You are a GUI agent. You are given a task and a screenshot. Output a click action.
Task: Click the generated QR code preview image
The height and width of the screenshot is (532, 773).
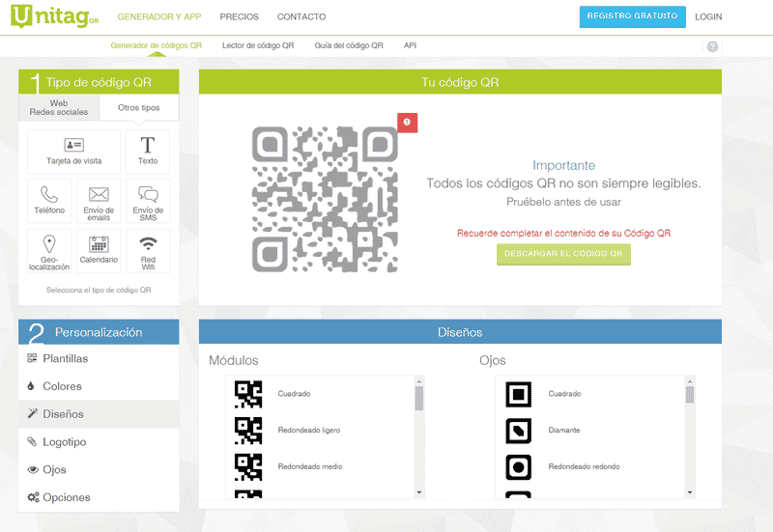325,200
